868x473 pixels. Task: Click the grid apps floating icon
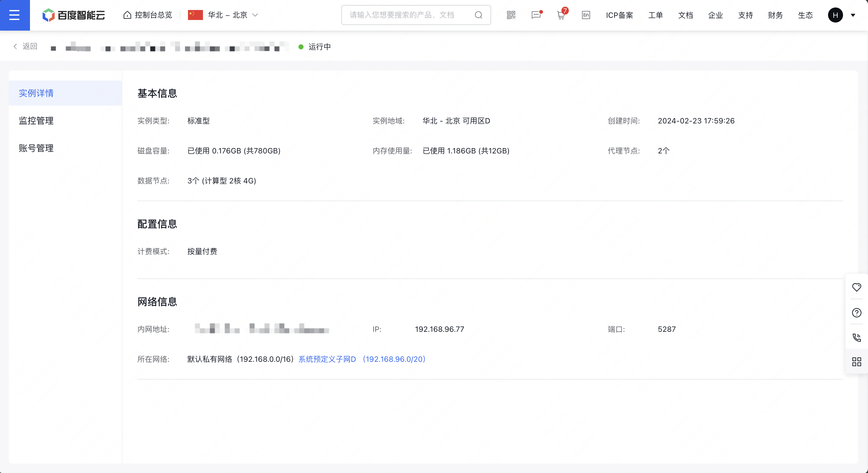(x=856, y=362)
